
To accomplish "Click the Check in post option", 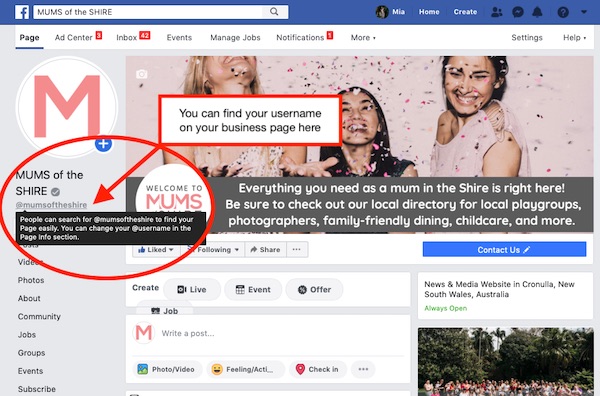I will click(318, 369).
